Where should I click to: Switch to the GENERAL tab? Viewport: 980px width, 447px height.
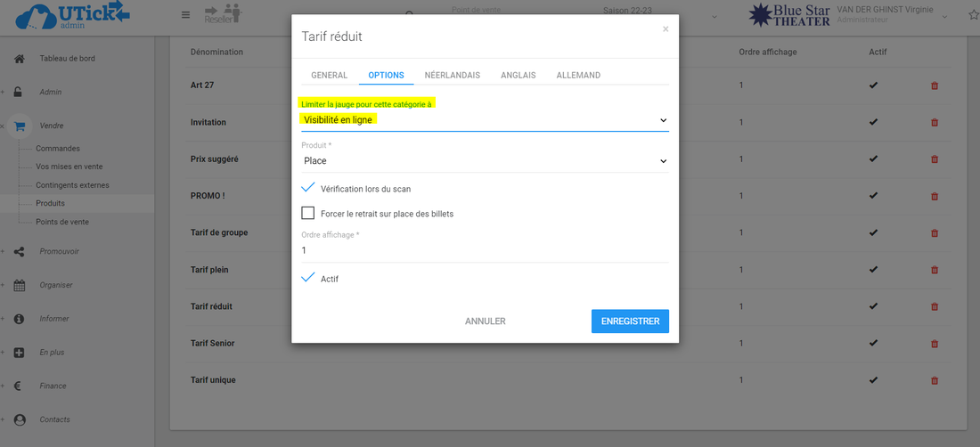329,76
